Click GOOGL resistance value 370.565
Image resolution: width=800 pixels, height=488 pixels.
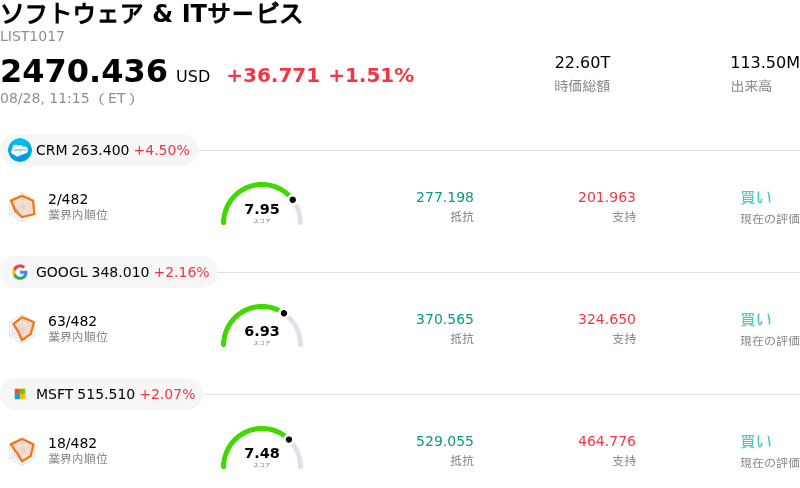point(445,319)
